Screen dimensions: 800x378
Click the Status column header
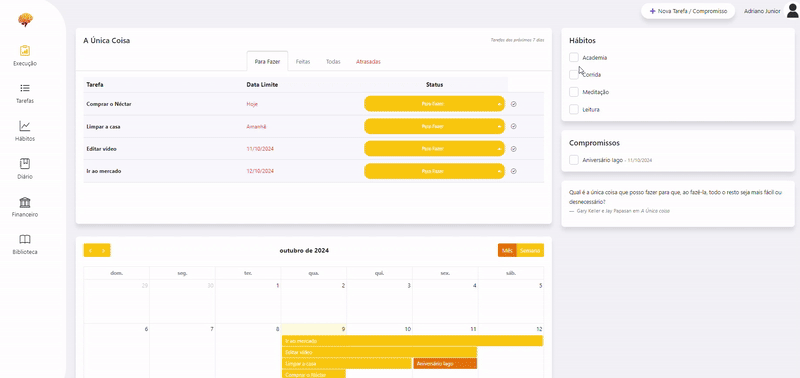click(434, 85)
